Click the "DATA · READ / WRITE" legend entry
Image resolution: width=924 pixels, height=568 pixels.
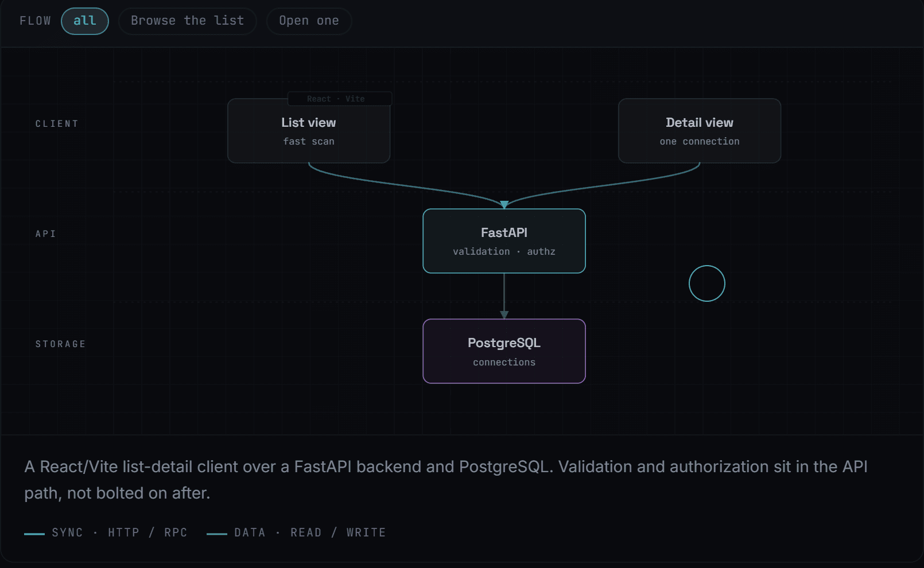[296, 533]
